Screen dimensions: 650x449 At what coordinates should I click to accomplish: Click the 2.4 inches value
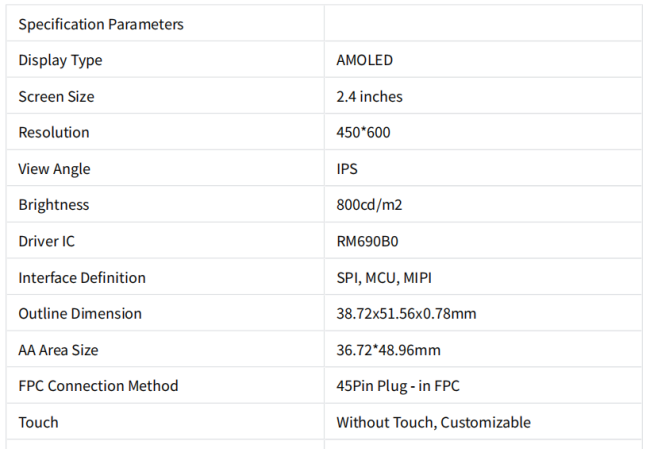370,97
